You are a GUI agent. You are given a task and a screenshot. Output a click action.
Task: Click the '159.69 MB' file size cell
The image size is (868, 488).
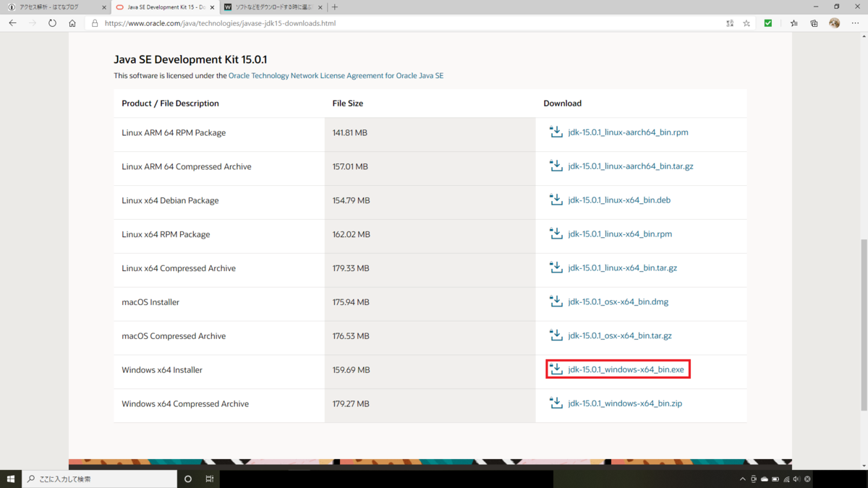[430, 370]
